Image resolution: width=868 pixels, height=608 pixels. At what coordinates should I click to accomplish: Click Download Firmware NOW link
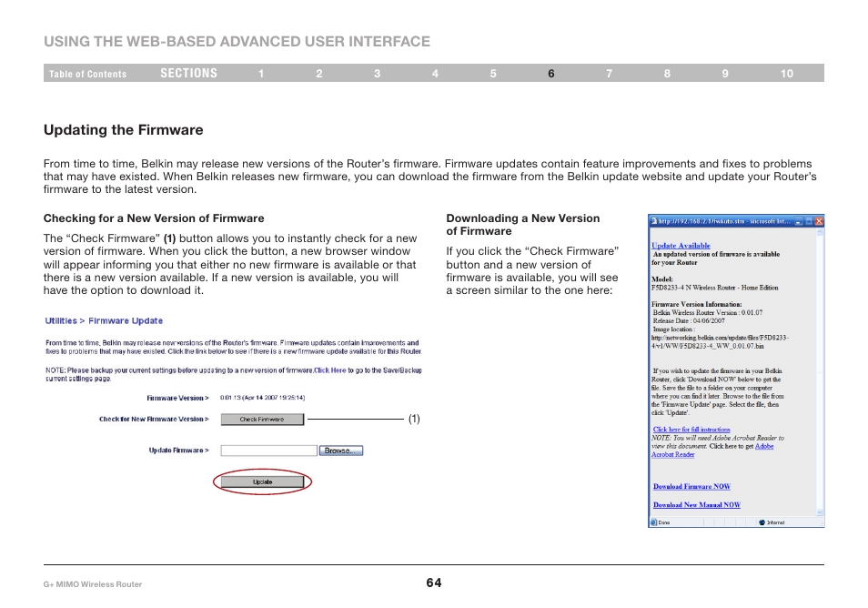(692, 486)
